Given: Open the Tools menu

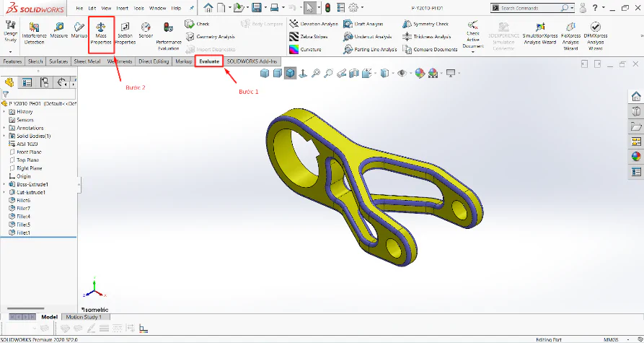Looking at the screenshot, I should pyautogui.click(x=138, y=8).
